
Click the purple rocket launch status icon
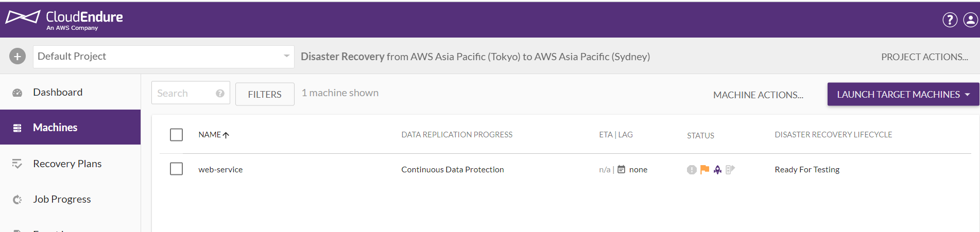[717, 169]
